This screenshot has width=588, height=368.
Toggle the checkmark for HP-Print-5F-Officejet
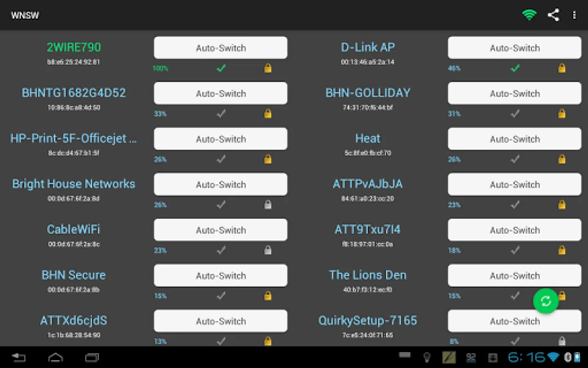221,159
